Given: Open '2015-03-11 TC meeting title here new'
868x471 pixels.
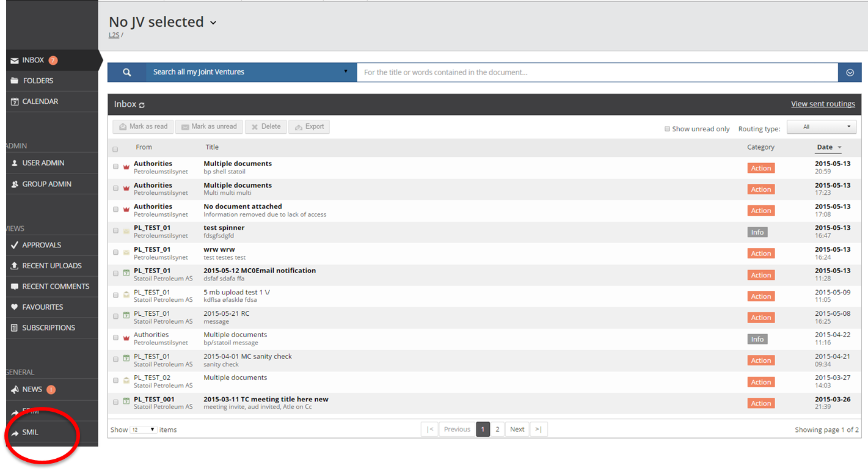Looking at the screenshot, I should point(266,399).
